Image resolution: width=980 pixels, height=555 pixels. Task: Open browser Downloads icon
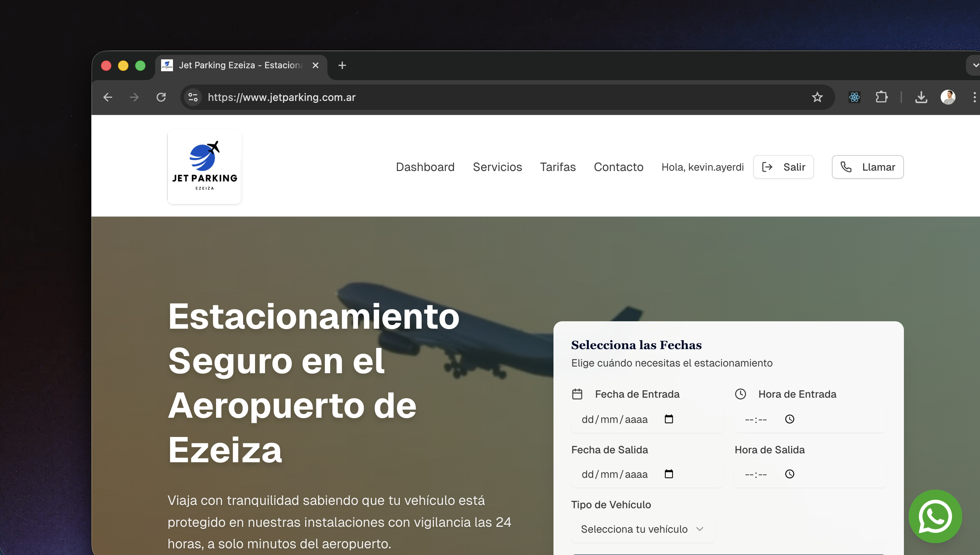click(922, 97)
